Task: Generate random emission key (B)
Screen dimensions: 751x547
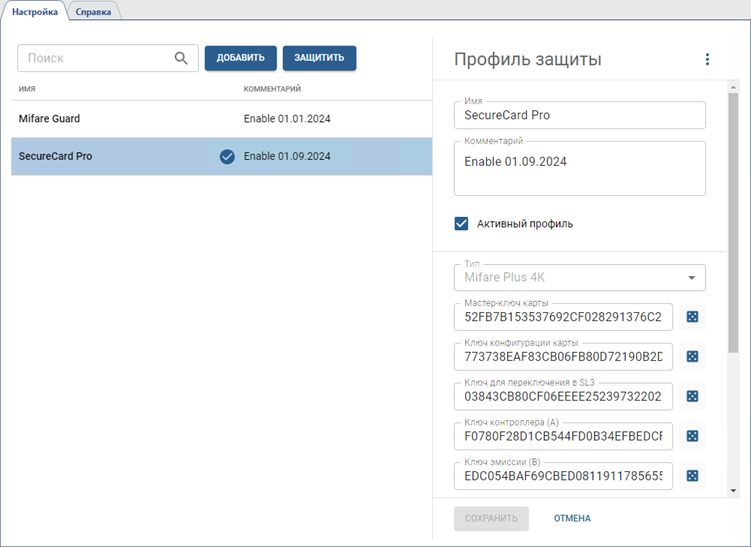Action: pyautogui.click(x=691, y=476)
